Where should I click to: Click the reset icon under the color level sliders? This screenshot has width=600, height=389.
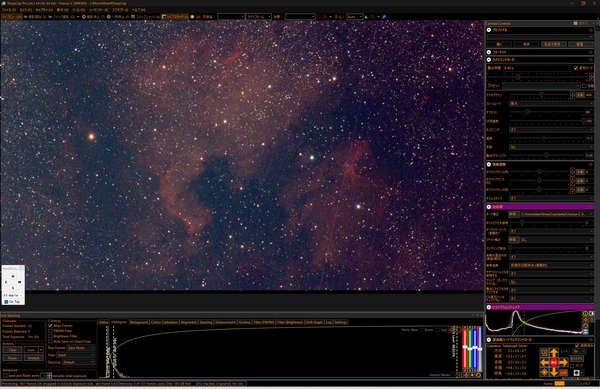click(x=478, y=375)
